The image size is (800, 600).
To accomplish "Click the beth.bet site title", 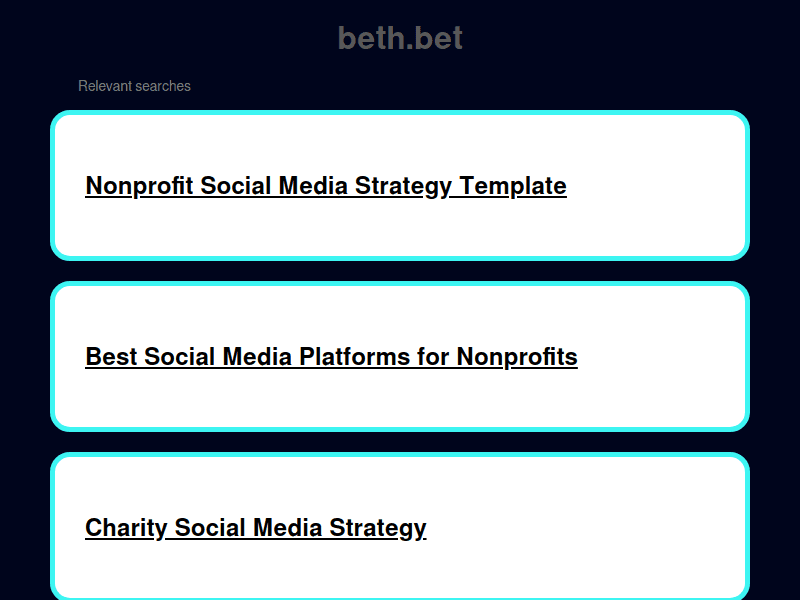I will tap(399, 37).
